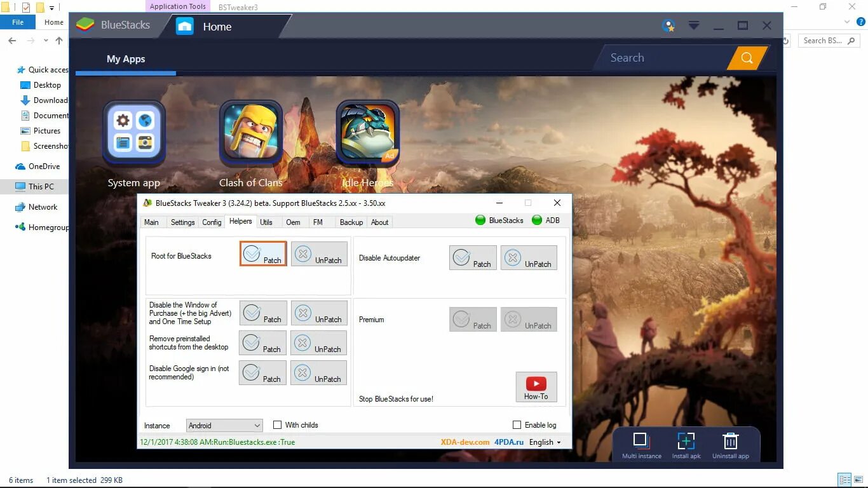The image size is (868, 488).
Task: Open the BlueStacks account star icon
Action: [668, 26]
